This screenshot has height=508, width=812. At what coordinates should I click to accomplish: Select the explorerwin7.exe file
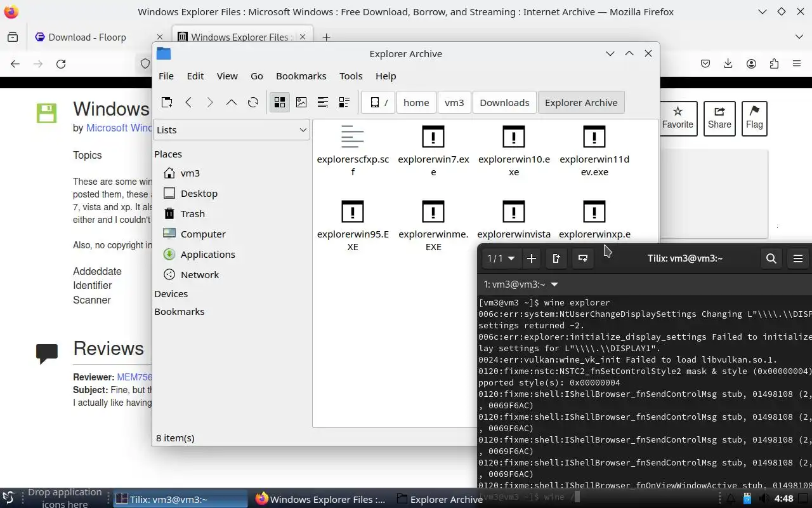pyautogui.click(x=433, y=151)
